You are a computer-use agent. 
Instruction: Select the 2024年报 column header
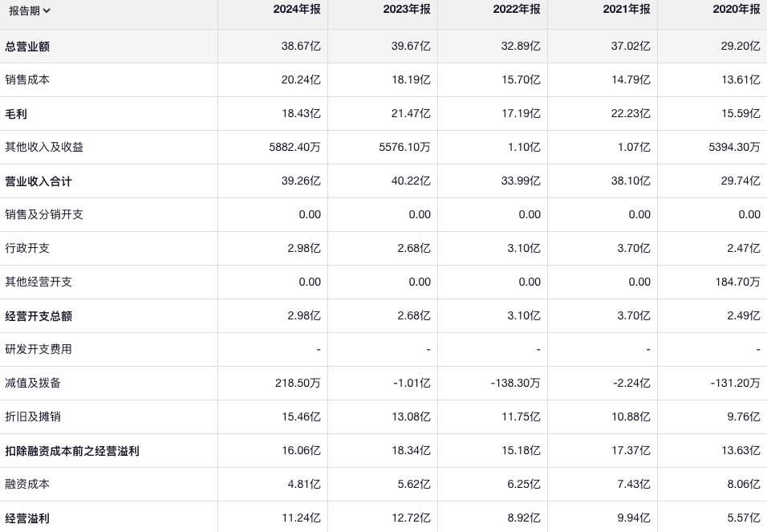tap(297, 10)
